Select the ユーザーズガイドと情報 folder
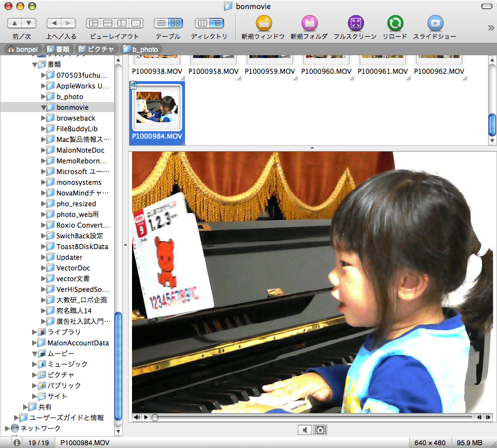The width and height of the screenshot is (497, 448). coord(67,418)
